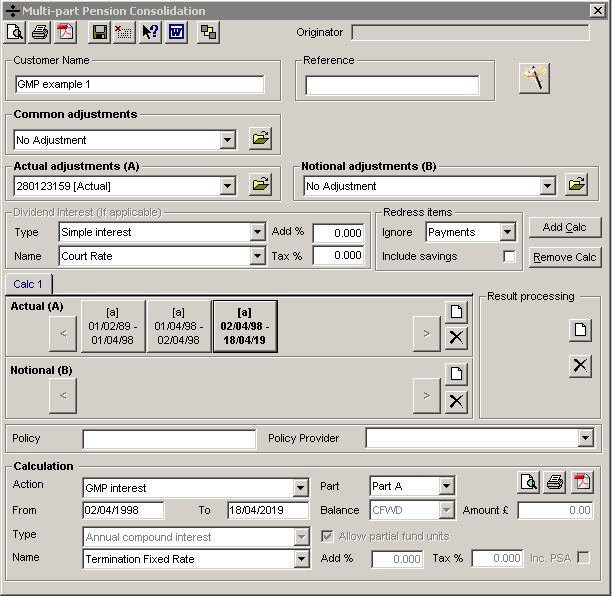The image size is (612, 596).
Task: Open Notional adjustments dropdown
Action: (548, 186)
